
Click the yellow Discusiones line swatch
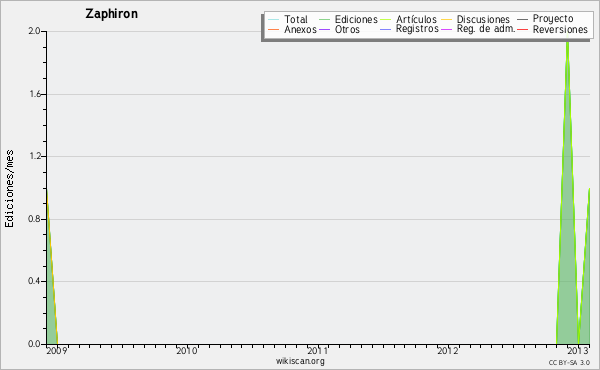[x=447, y=19]
